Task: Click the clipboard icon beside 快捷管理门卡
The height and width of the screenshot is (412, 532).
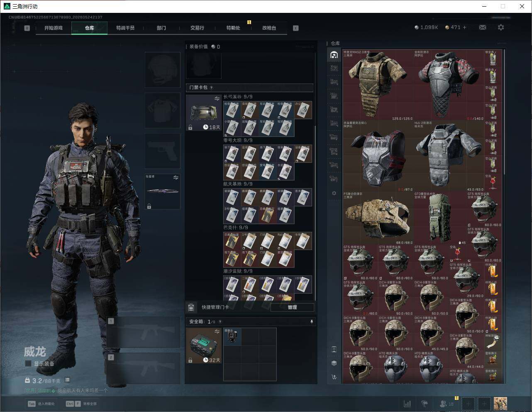Action: 191,307
